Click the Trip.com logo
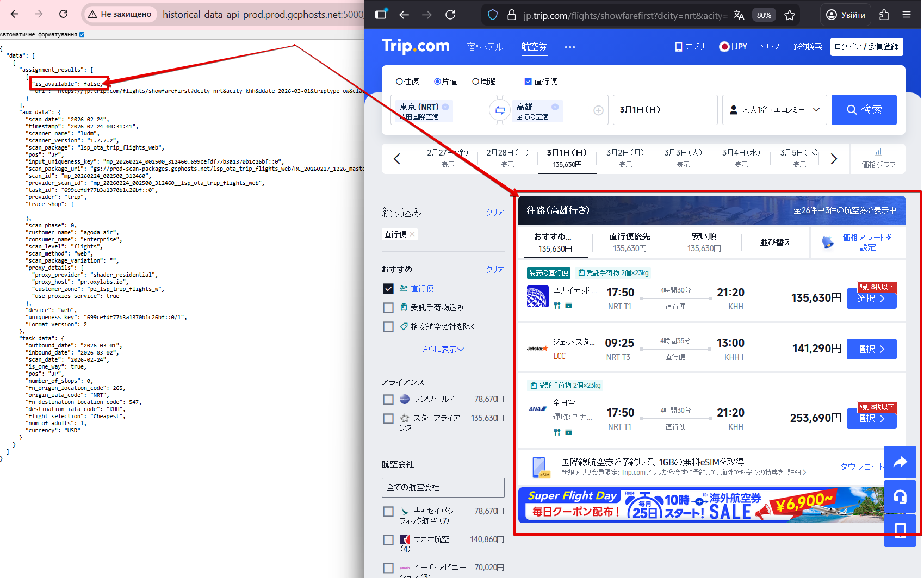Viewport: 924px width, 578px height. pyautogui.click(x=416, y=46)
